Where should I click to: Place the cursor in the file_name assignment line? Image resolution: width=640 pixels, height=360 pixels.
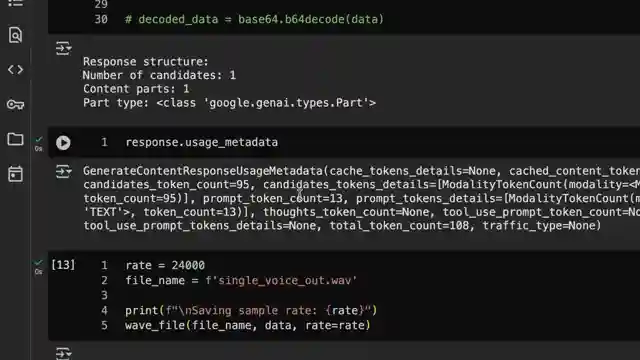click(x=241, y=280)
